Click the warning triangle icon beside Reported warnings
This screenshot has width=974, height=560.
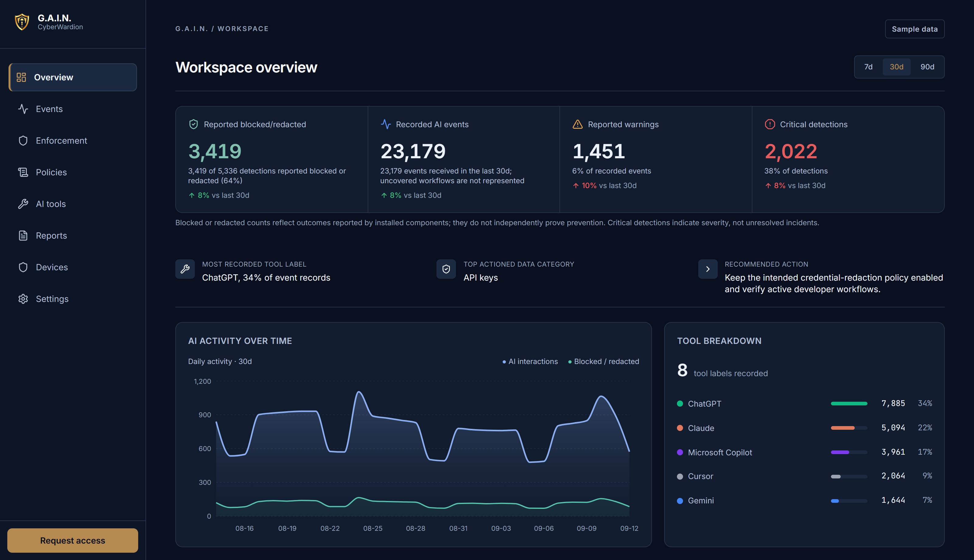pyautogui.click(x=578, y=124)
